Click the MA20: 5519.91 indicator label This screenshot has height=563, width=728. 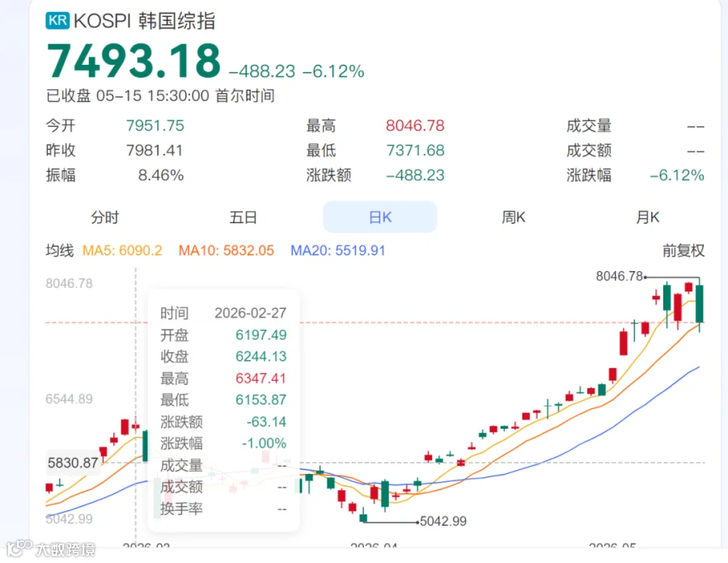point(338,251)
